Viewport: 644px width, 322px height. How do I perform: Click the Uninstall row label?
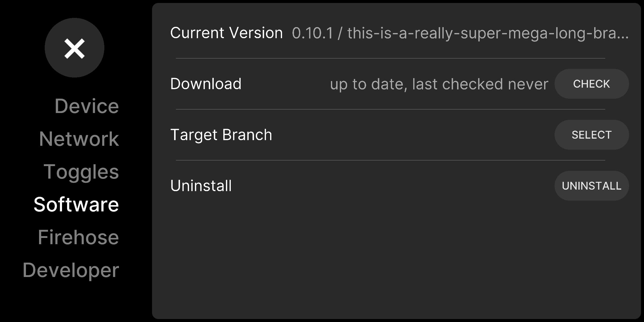(201, 186)
